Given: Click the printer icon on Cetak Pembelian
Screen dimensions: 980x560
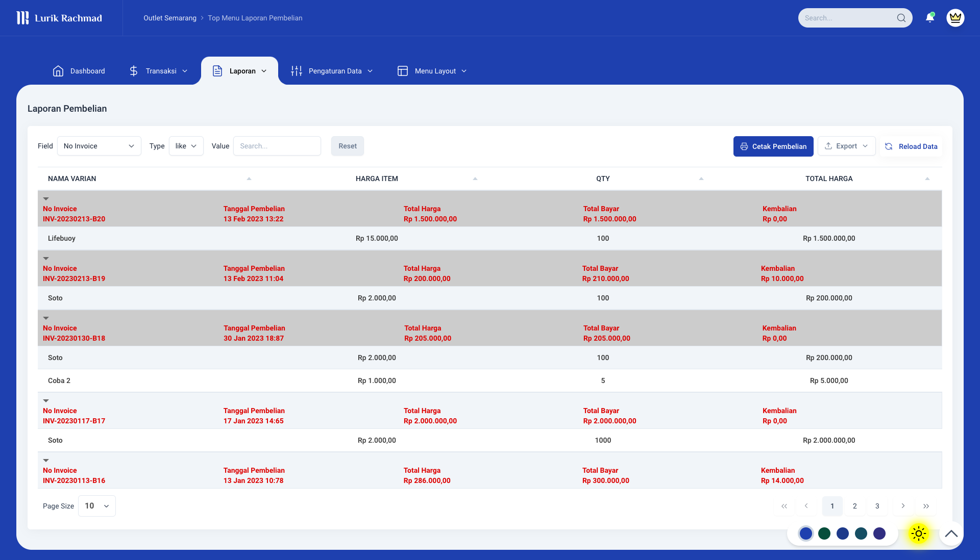Looking at the screenshot, I should click(744, 146).
